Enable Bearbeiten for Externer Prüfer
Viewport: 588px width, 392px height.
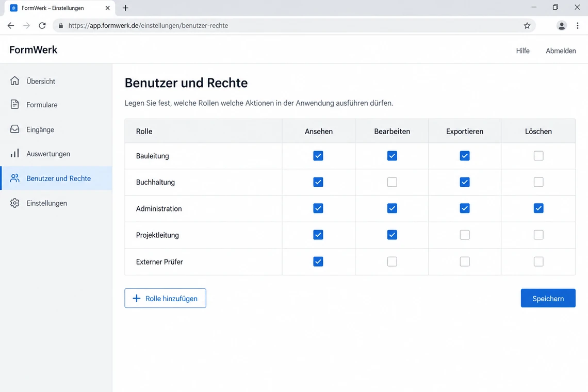coord(392,262)
